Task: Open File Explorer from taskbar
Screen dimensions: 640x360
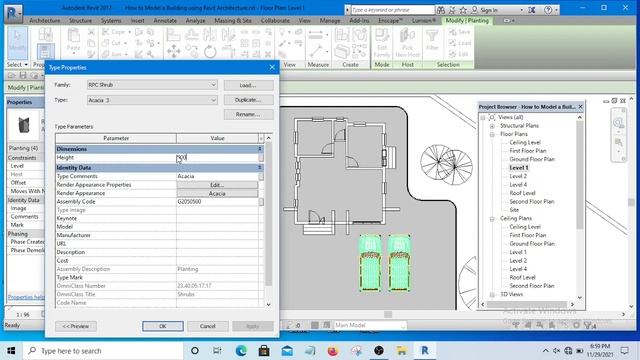Action: tap(402, 351)
